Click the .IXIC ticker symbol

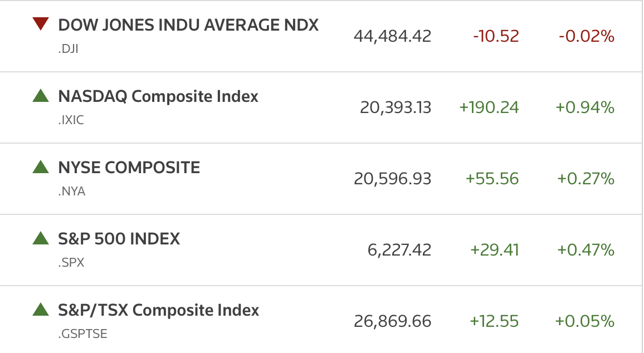pyautogui.click(x=71, y=120)
